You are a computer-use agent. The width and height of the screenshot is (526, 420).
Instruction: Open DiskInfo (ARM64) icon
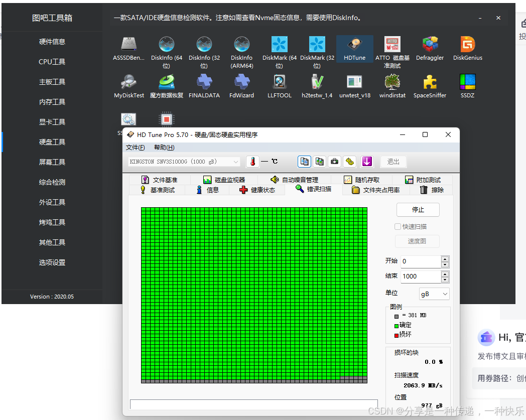241,44
